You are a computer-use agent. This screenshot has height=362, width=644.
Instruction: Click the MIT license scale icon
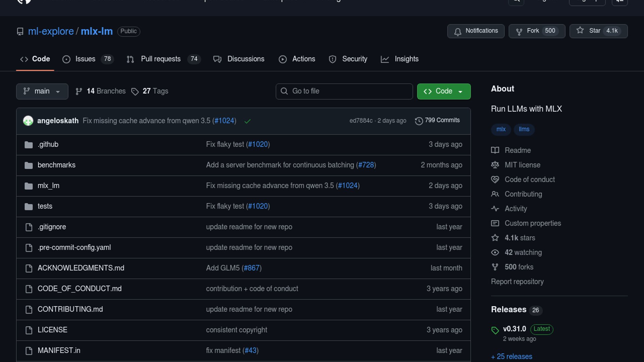click(495, 165)
